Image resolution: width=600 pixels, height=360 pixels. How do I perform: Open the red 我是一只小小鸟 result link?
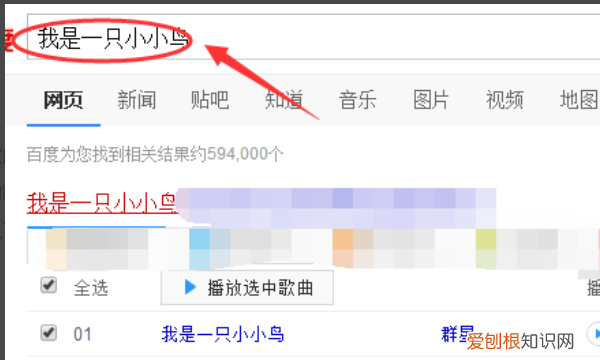point(101,203)
